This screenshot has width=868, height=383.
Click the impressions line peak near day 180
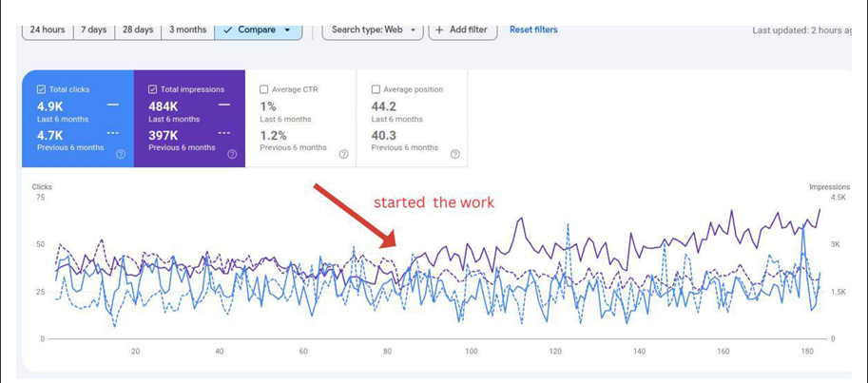pos(820,210)
